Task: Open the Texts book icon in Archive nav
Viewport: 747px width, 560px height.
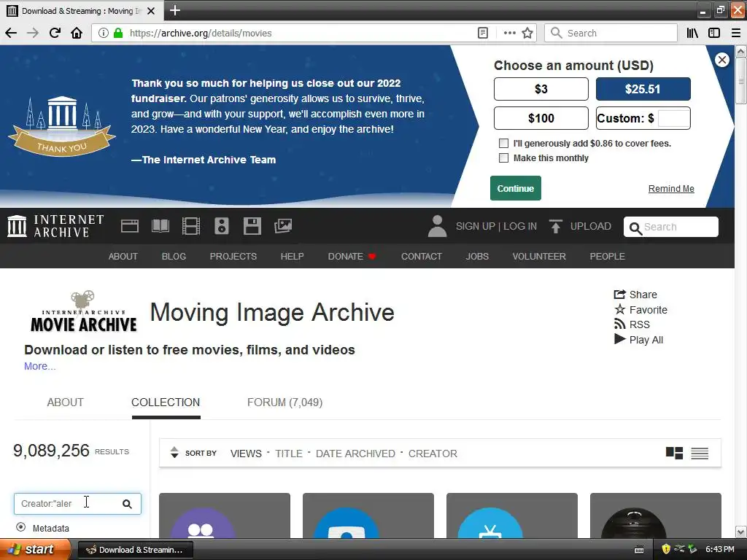Action: point(160,226)
